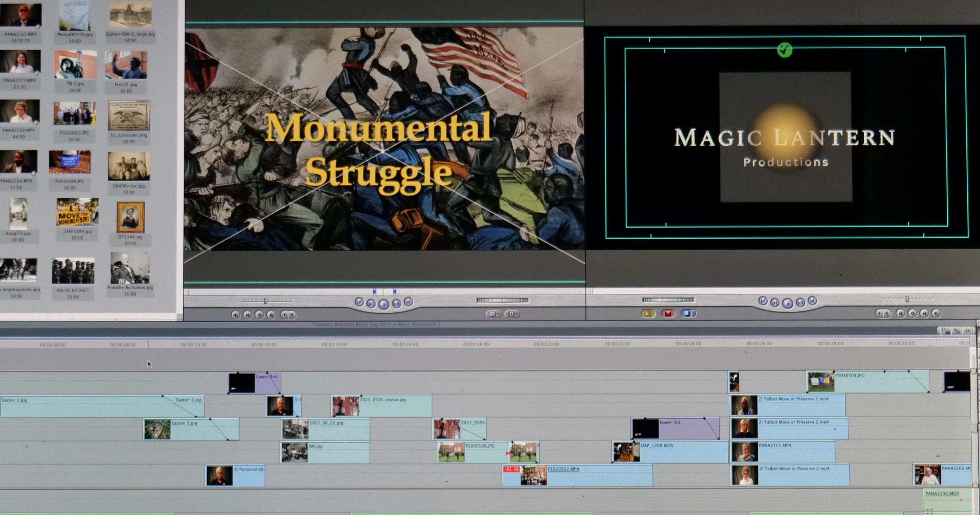Go to next edit in Canvas
This screenshot has height=515, width=980.
tap(812, 301)
